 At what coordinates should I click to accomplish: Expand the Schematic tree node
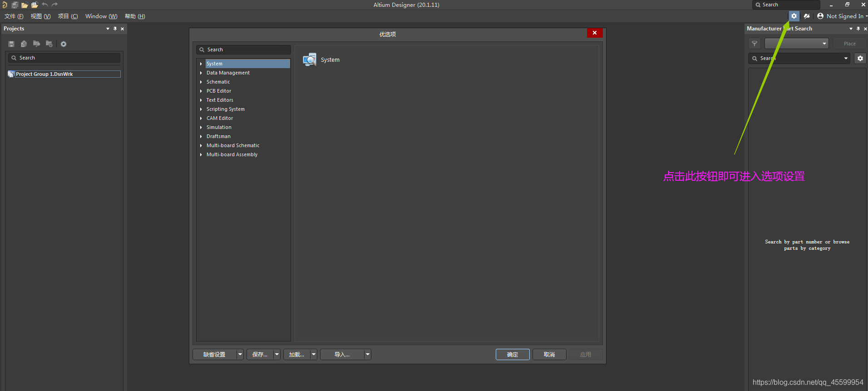click(x=201, y=82)
